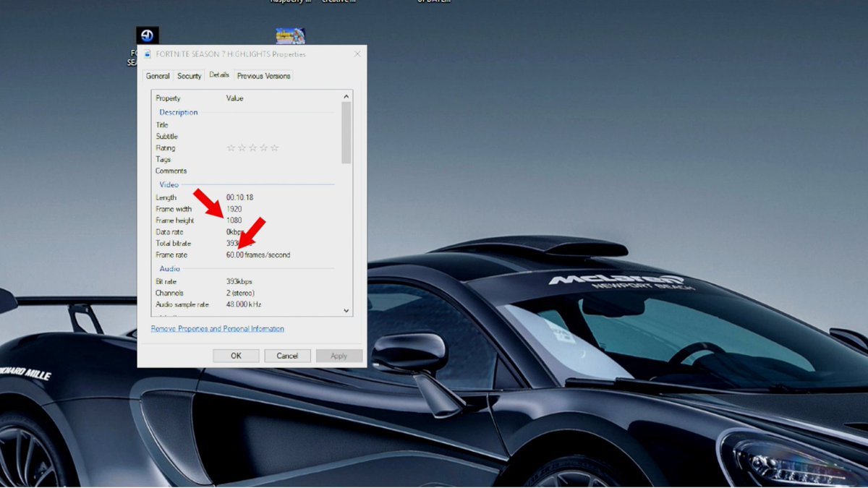Click the Property column header
This screenshot has width=868, height=488.
coord(168,98)
